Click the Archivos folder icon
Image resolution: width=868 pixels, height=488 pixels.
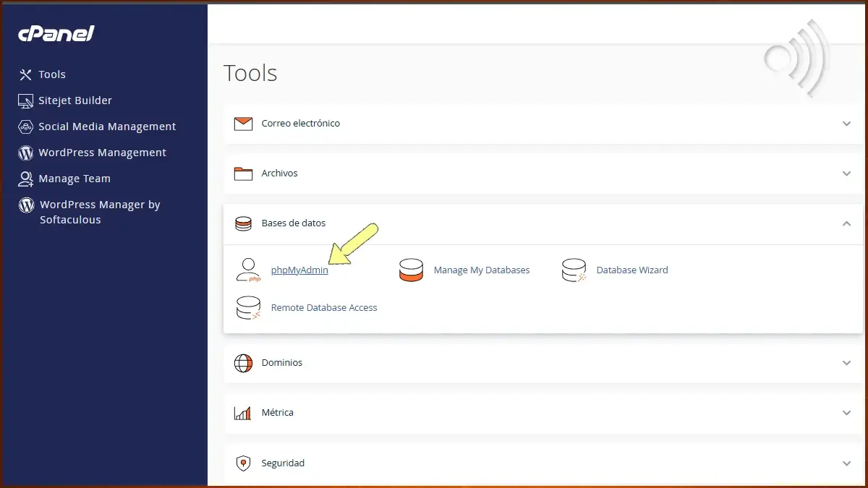(x=243, y=173)
